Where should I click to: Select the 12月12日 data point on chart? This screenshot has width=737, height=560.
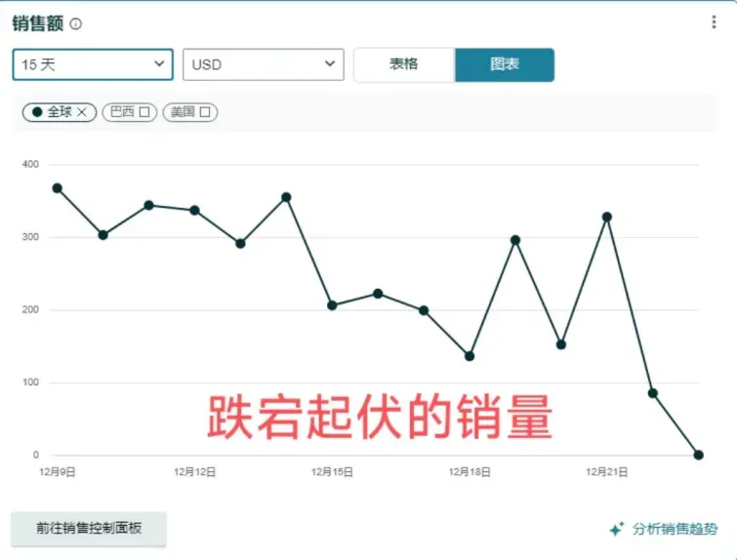coord(194,211)
